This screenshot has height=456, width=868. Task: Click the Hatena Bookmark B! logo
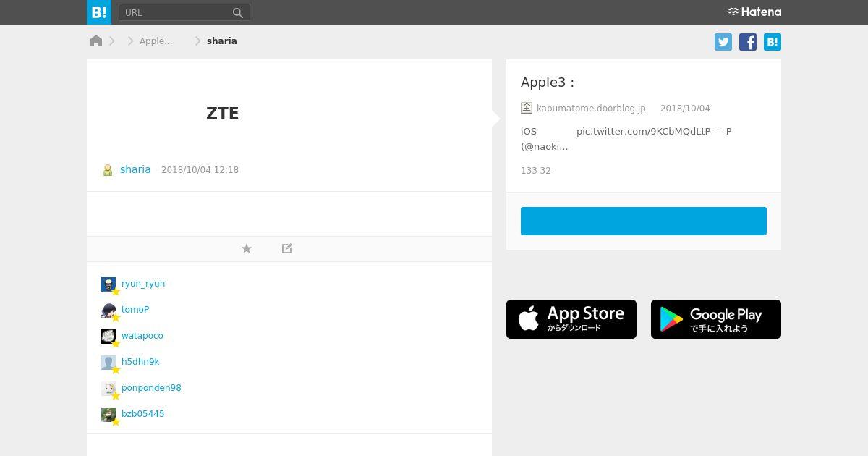coord(99,12)
